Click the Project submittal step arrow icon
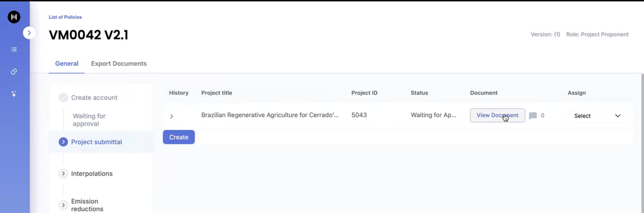This screenshot has width=644, height=213. (x=63, y=142)
